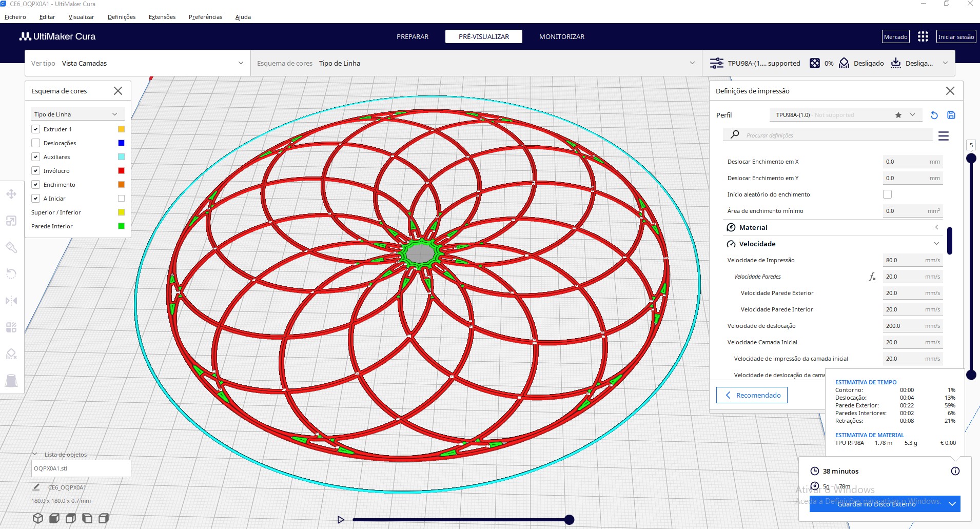
Task: Uncheck the Invólucro line type checkbox
Action: point(36,171)
